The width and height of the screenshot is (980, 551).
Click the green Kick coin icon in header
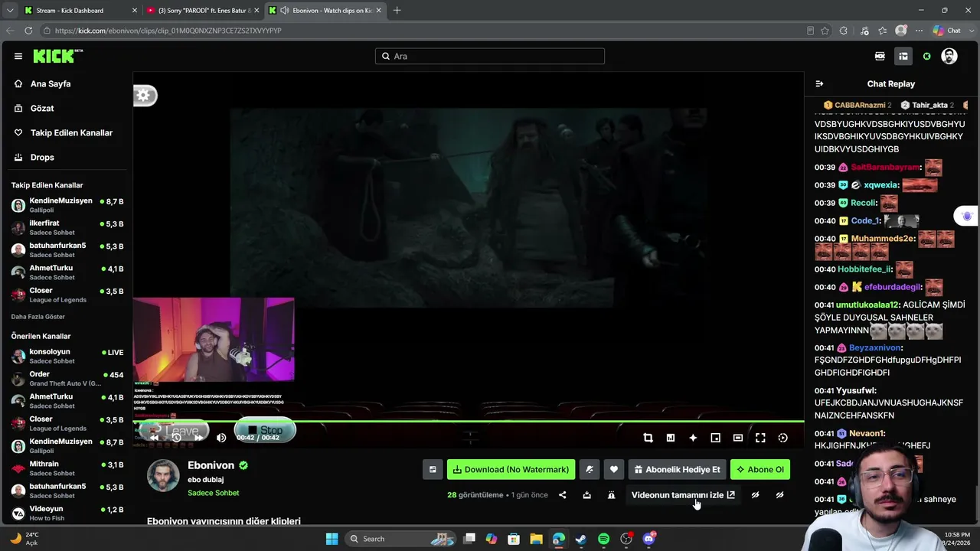tap(926, 56)
